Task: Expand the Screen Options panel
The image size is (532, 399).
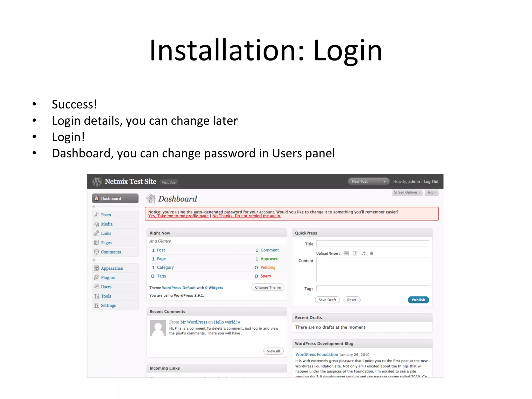Action: click(407, 192)
